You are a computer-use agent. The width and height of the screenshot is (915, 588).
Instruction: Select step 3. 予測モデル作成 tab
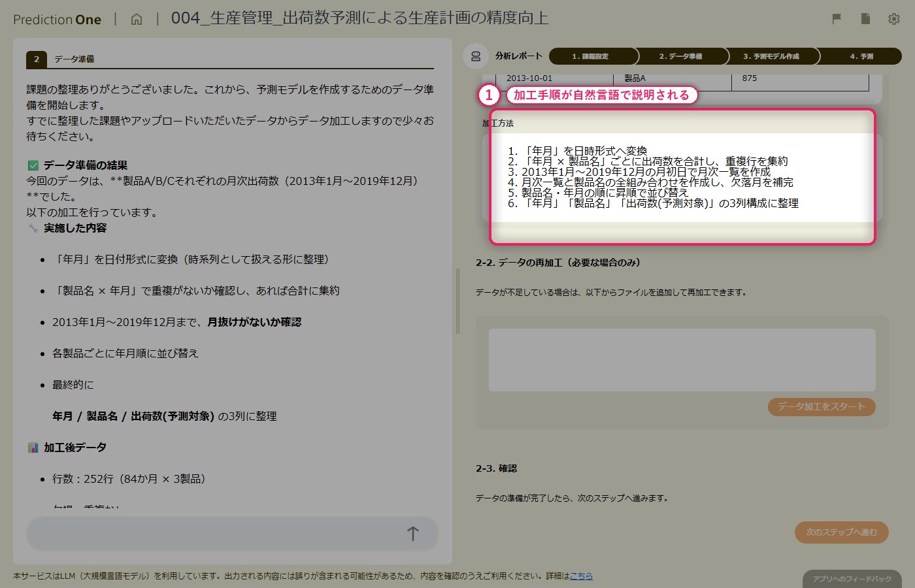pos(771,56)
